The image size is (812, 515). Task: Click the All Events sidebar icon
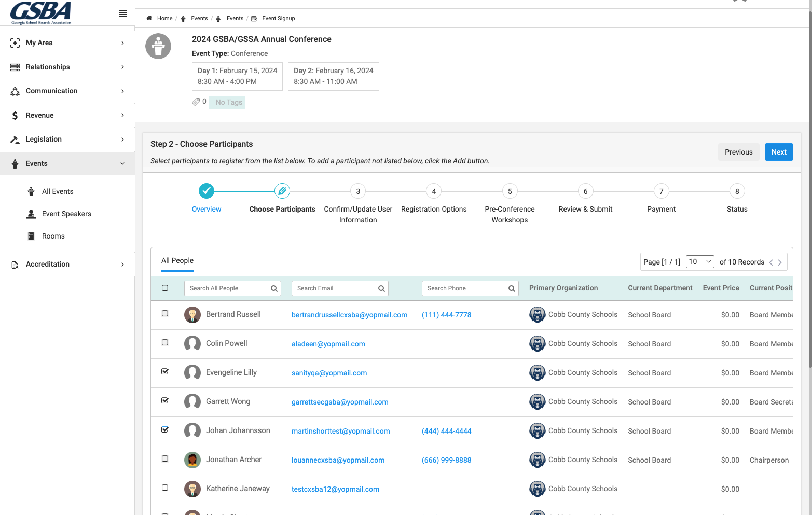pos(31,191)
